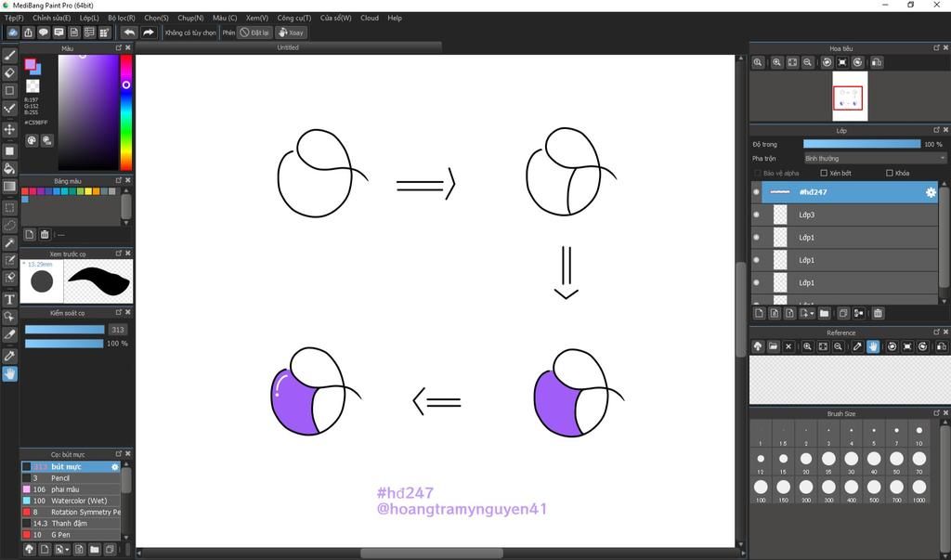This screenshot has width=951, height=560.
Task: Adjust the brush size slider showing 313
Action: point(64,330)
